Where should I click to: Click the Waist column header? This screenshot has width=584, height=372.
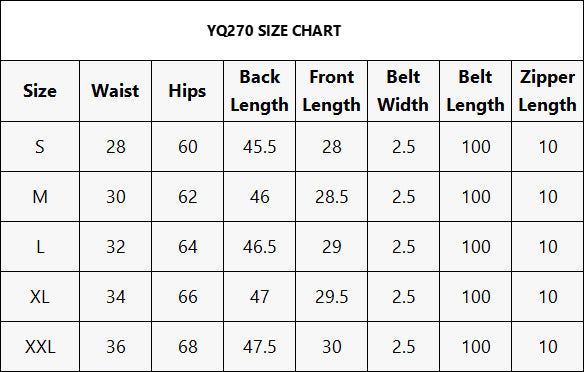tap(115, 91)
